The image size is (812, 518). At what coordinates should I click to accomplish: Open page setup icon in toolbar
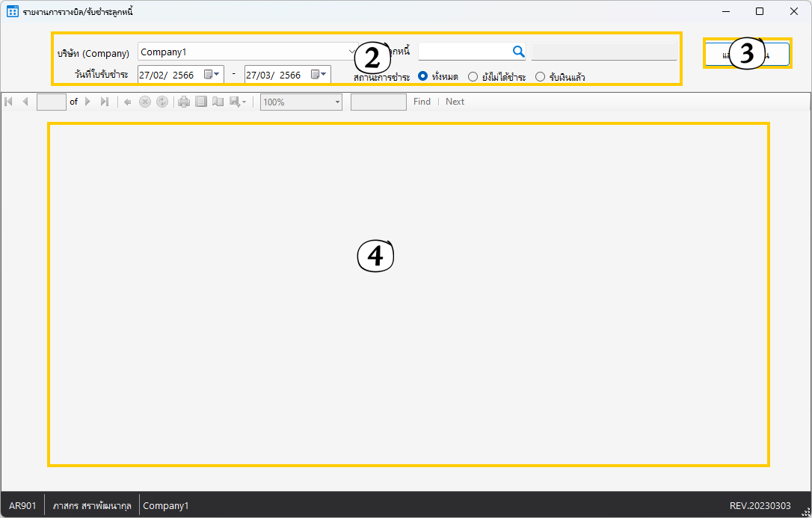tap(218, 102)
